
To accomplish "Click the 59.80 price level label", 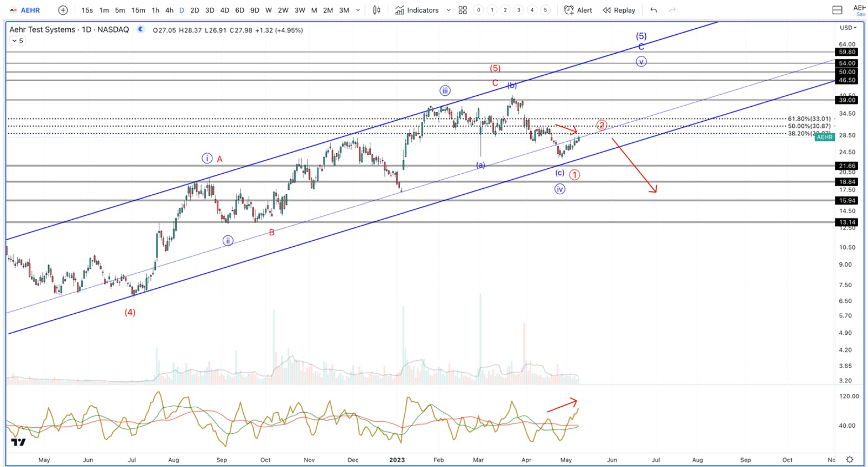I will point(847,52).
